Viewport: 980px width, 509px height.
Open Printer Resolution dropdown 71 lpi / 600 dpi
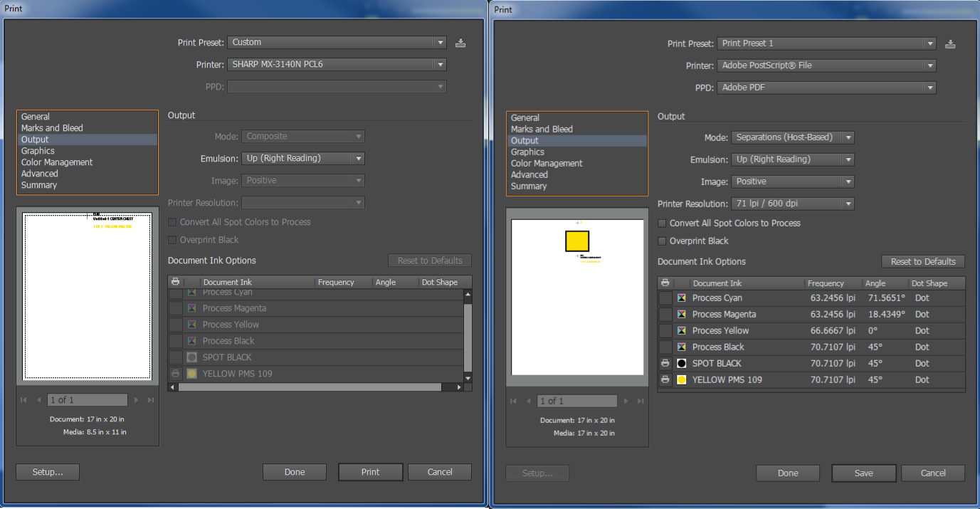click(793, 204)
